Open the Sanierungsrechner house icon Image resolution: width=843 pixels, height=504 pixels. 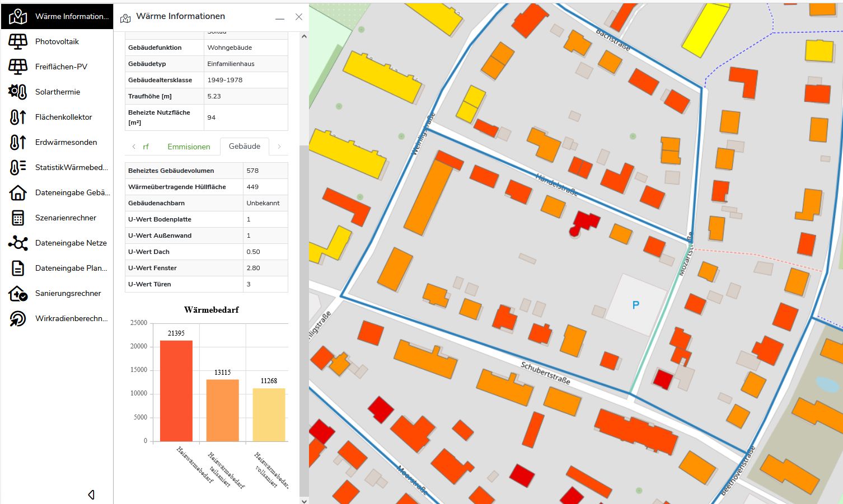click(x=18, y=293)
